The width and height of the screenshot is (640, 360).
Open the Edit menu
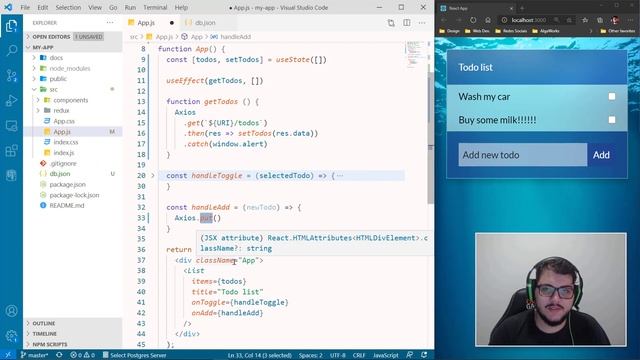point(42,8)
